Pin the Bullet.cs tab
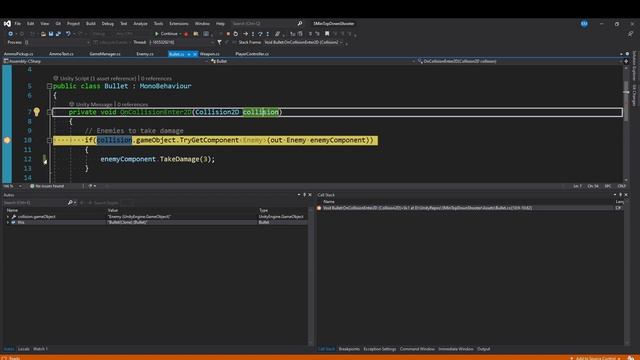640x360 pixels. point(189,54)
